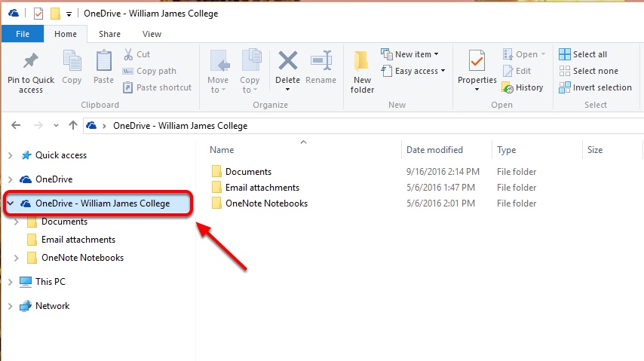644x361 pixels.
Task: Open the Open button dropdown
Action: (x=543, y=54)
